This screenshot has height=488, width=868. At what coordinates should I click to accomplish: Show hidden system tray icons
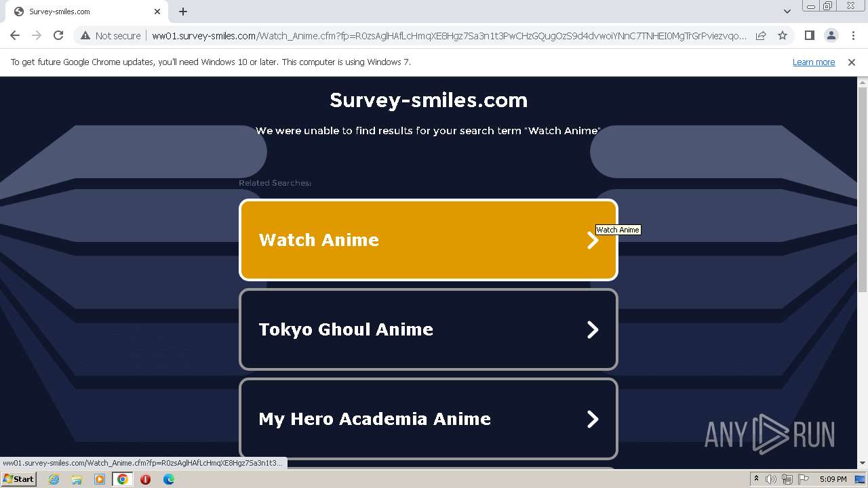756,479
